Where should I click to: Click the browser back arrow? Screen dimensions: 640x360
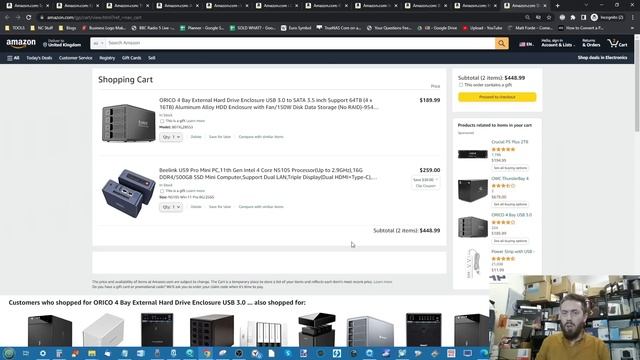click(x=7, y=18)
